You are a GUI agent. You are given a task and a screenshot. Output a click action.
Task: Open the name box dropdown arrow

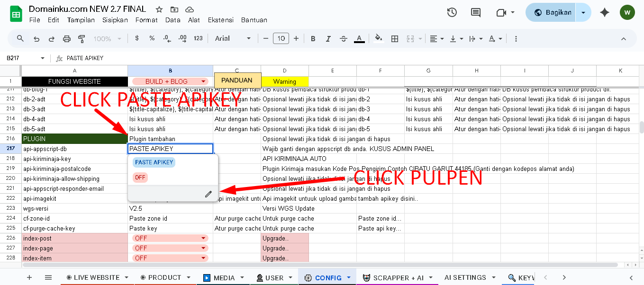(43, 58)
